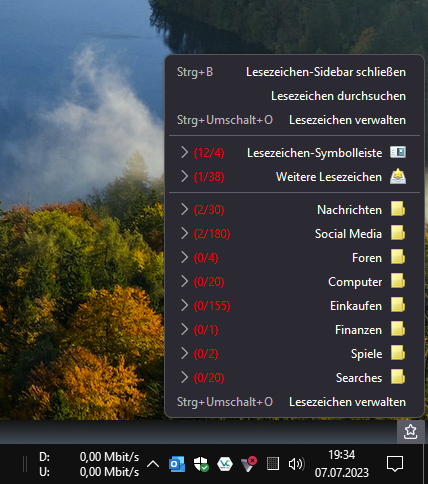The height and width of the screenshot is (484, 428).
Task: Click the Foren folder icon
Action: click(398, 257)
